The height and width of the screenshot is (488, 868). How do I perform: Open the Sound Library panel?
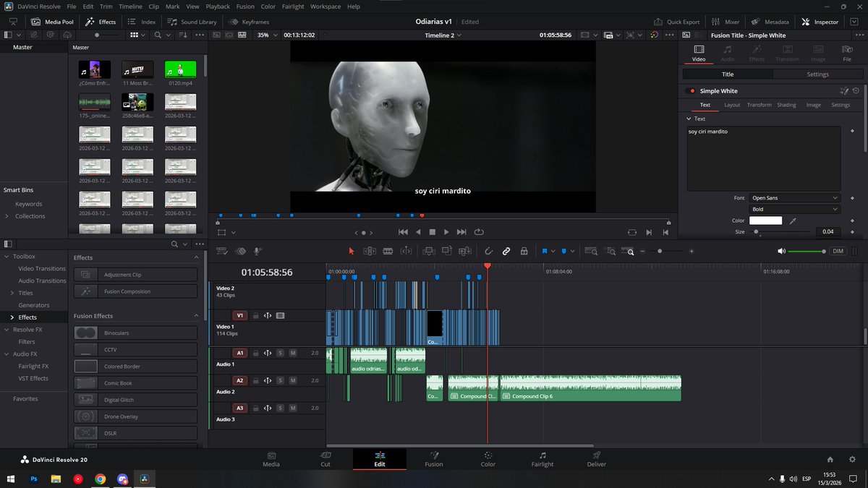coord(192,22)
